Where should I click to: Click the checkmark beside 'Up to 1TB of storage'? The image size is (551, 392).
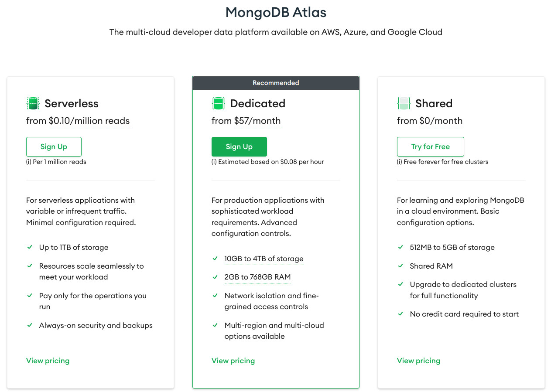(30, 247)
